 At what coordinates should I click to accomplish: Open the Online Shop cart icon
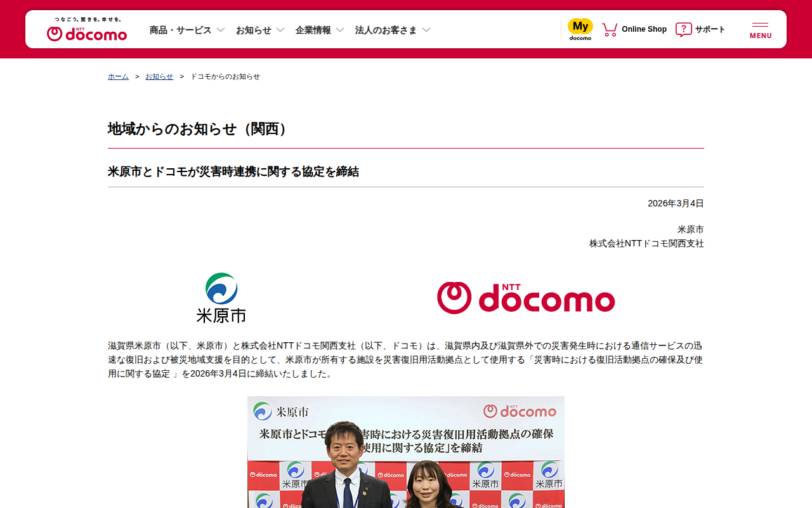[x=610, y=29]
